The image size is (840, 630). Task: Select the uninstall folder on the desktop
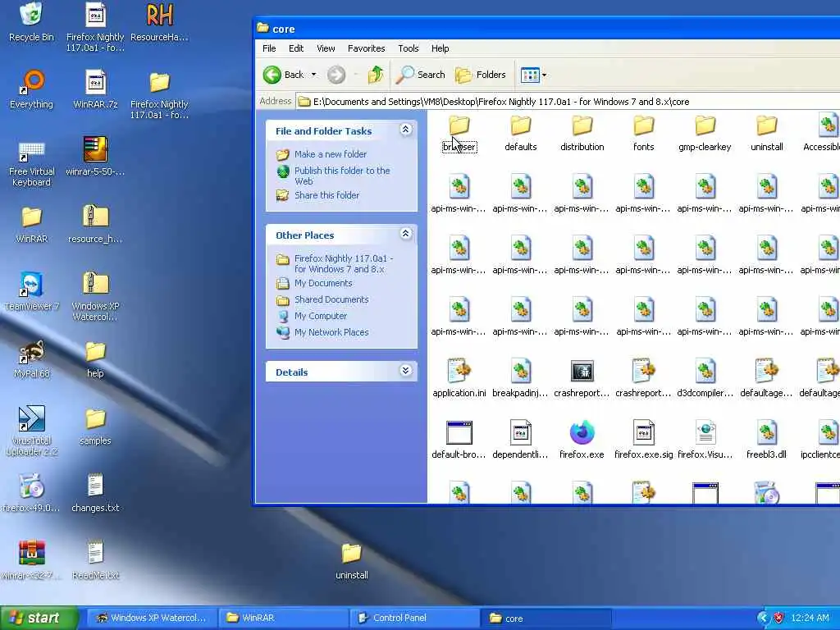[x=351, y=561]
